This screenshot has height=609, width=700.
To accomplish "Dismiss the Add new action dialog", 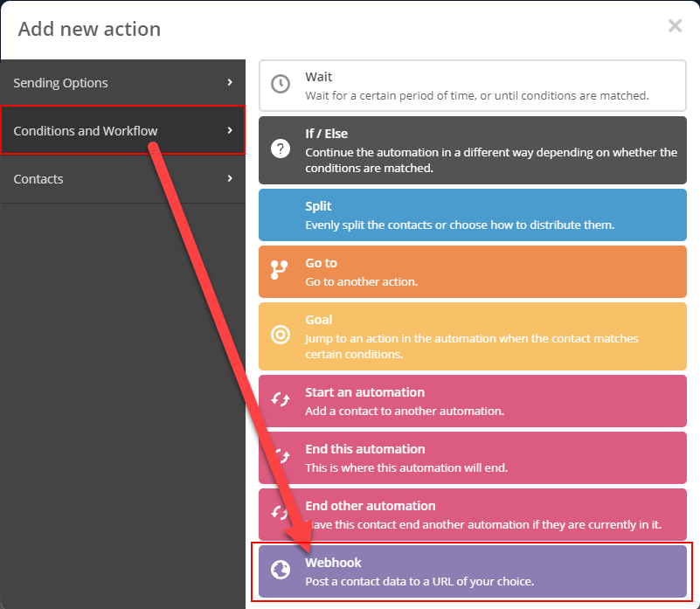I will point(675,25).
